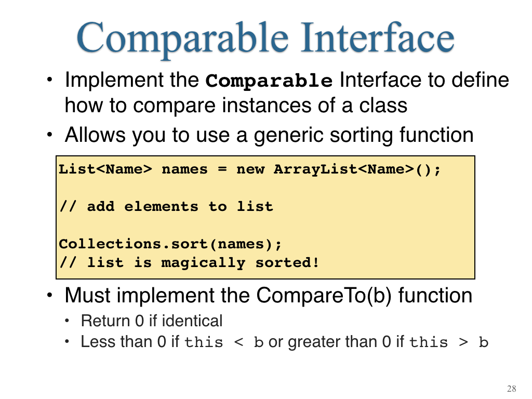Click the List<Name> declaration code line

pyautogui.click(x=249, y=169)
